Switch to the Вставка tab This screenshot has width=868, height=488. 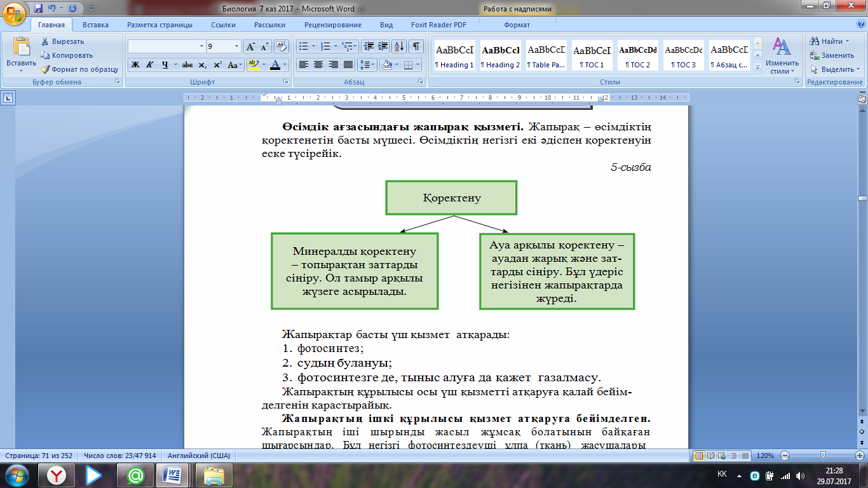click(x=95, y=25)
